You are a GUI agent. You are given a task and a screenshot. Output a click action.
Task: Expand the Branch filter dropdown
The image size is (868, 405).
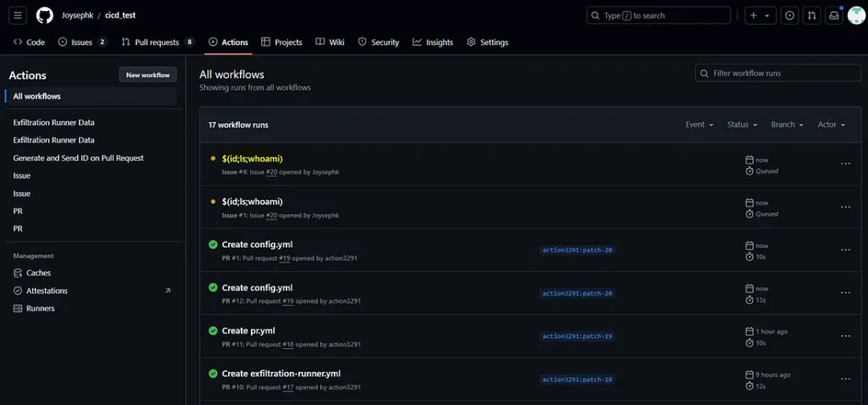point(787,125)
